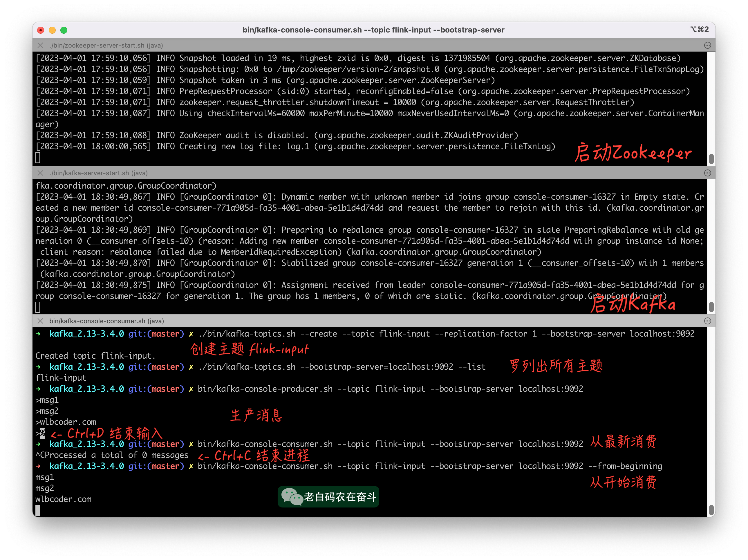Click consumed 'wlbcoder.com' output line

tap(63, 499)
